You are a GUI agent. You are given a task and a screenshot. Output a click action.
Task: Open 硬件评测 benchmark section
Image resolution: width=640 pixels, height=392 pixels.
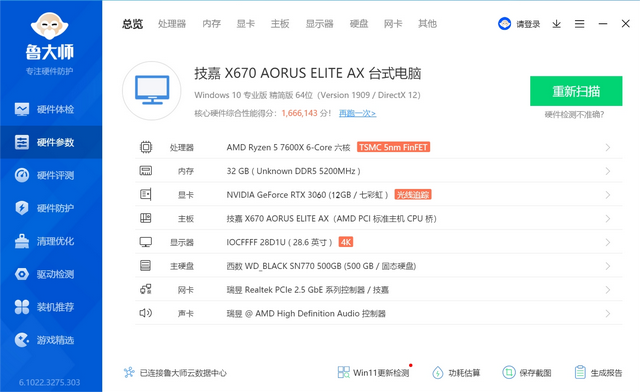click(x=51, y=175)
